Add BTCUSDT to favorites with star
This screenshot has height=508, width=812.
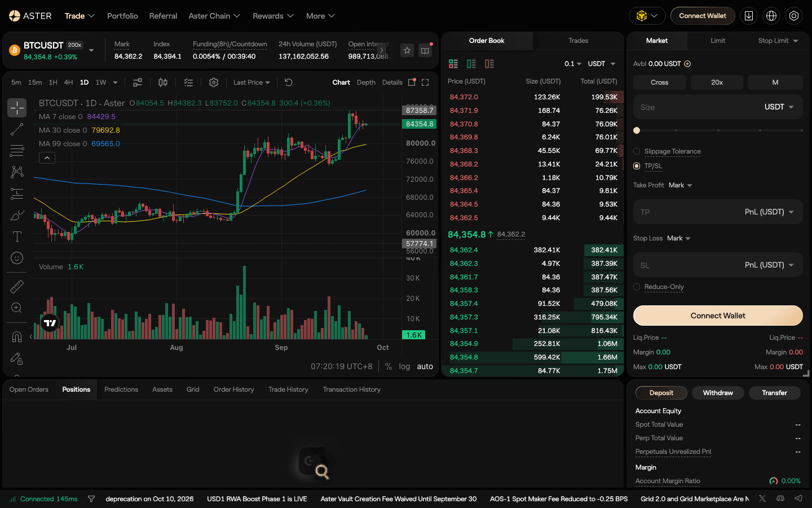[407, 50]
